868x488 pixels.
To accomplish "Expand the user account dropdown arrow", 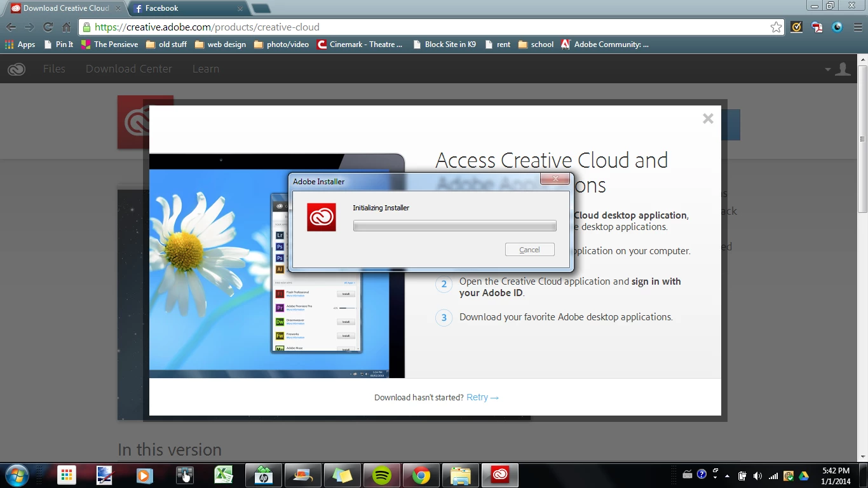I will pyautogui.click(x=828, y=69).
